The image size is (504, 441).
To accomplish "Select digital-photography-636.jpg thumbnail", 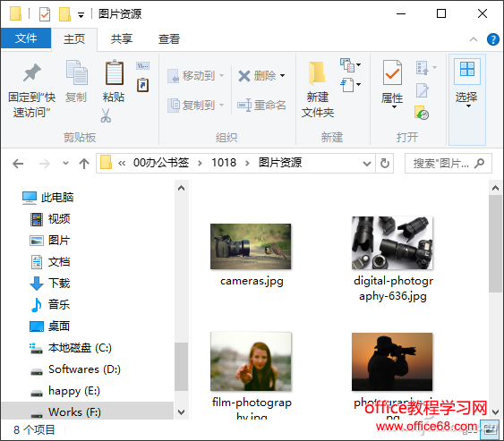I will click(x=392, y=242).
